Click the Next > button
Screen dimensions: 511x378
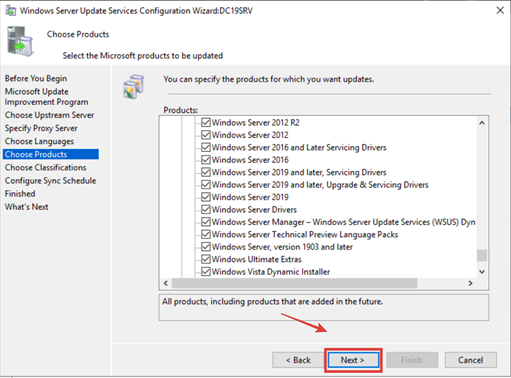point(353,360)
